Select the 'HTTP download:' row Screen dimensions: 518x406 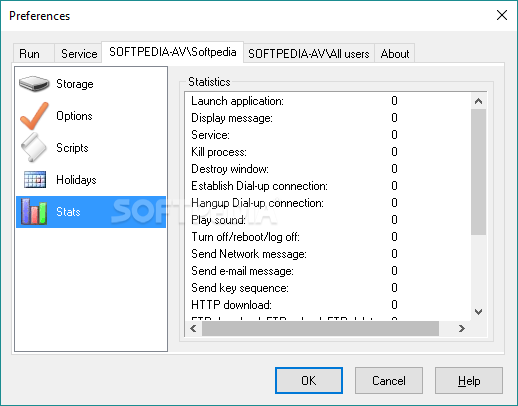tap(328, 305)
